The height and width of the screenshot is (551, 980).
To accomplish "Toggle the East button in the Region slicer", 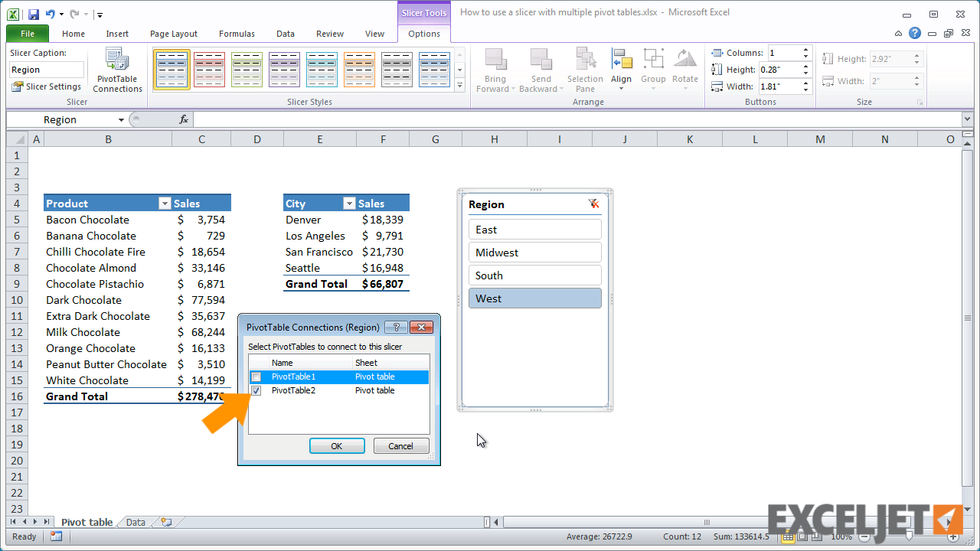I will coord(534,228).
